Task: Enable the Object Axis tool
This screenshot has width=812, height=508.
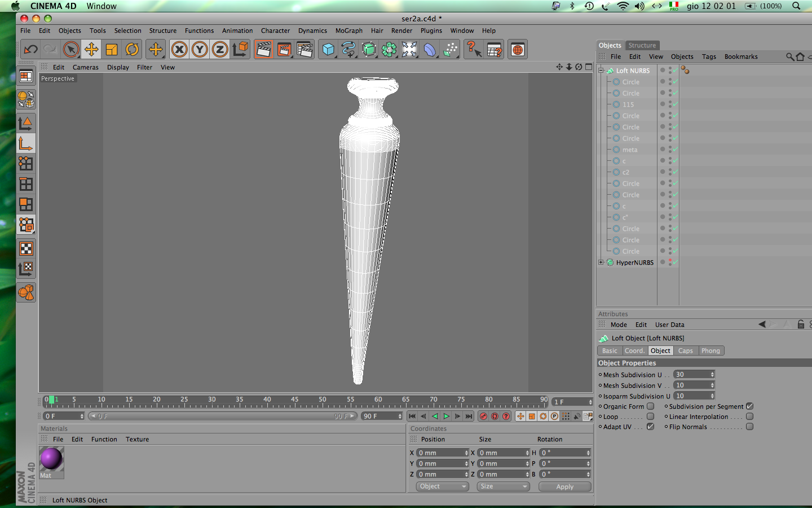Action: [x=26, y=143]
